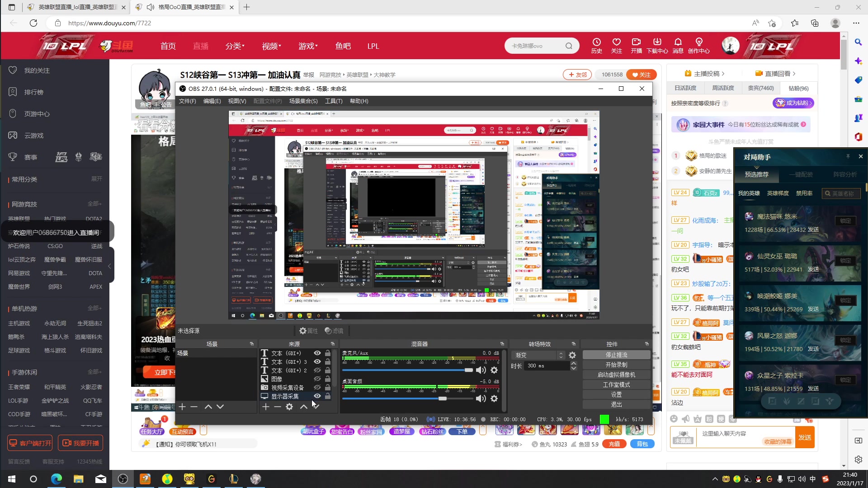
Task: Mute 麦克风/Aux with speaker icon
Action: coord(481,370)
